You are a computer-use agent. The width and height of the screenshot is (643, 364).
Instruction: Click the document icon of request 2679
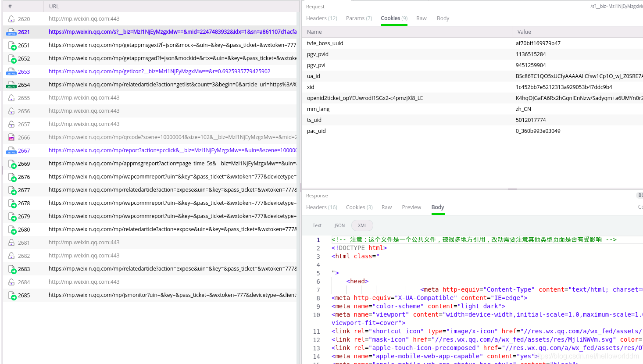[x=12, y=216]
